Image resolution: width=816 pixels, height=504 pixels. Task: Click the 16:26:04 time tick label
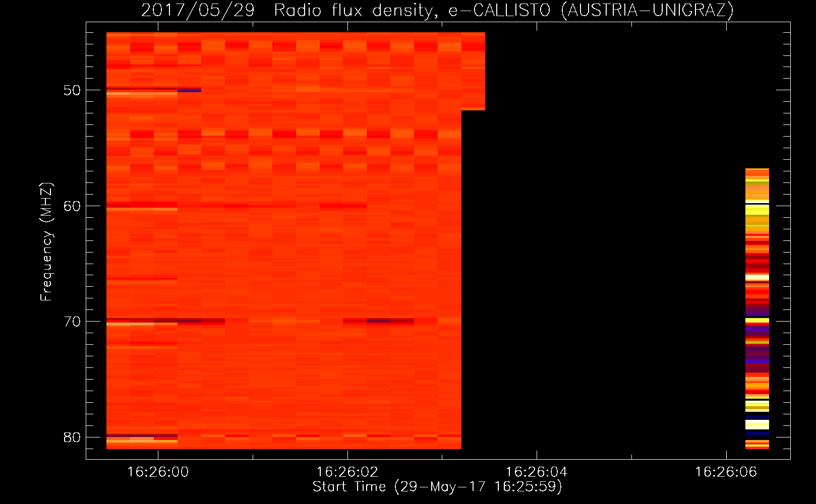pyautogui.click(x=537, y=472)
